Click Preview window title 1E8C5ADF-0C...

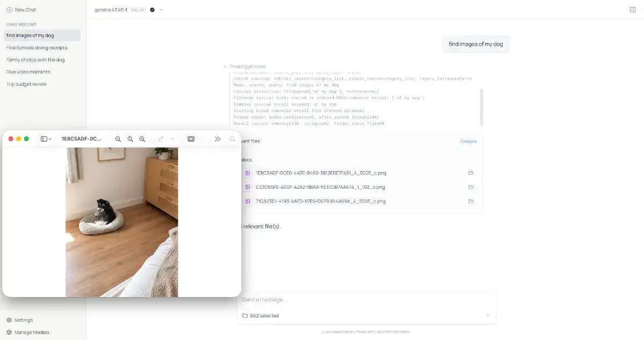[81, 139]
